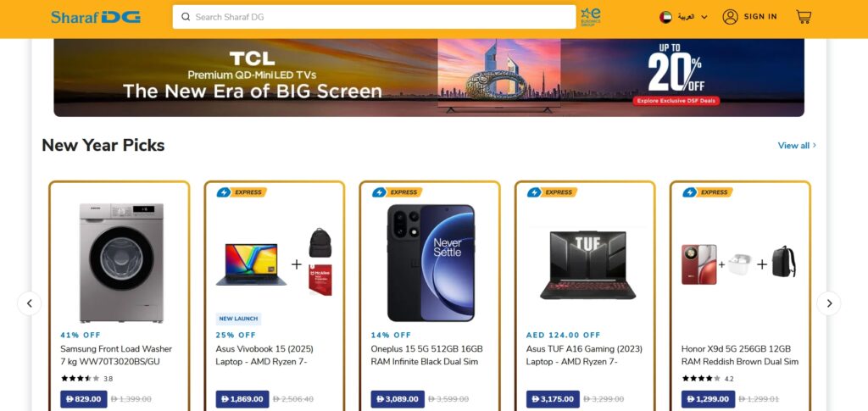
Task: Open Oneplus 15 5G product title
Action: 427,355
